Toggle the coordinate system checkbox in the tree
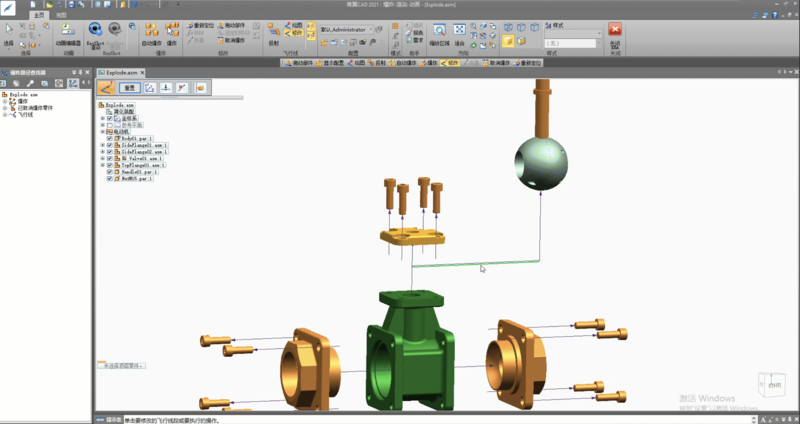This screenshot has height=424, width=800. click(110, 118)
